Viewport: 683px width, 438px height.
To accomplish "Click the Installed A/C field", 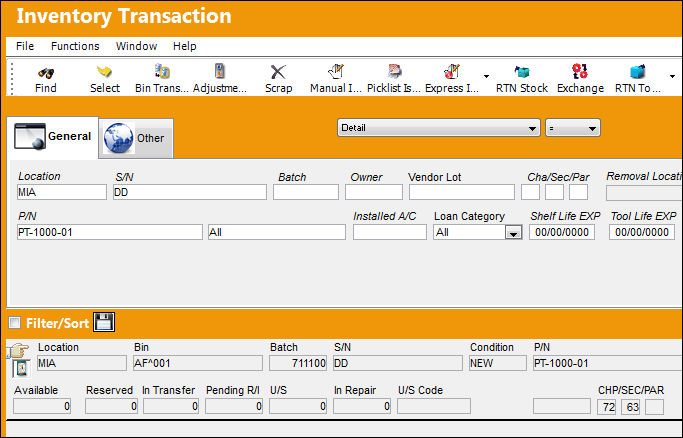I will pyautogui.click(x=390, y=232).
